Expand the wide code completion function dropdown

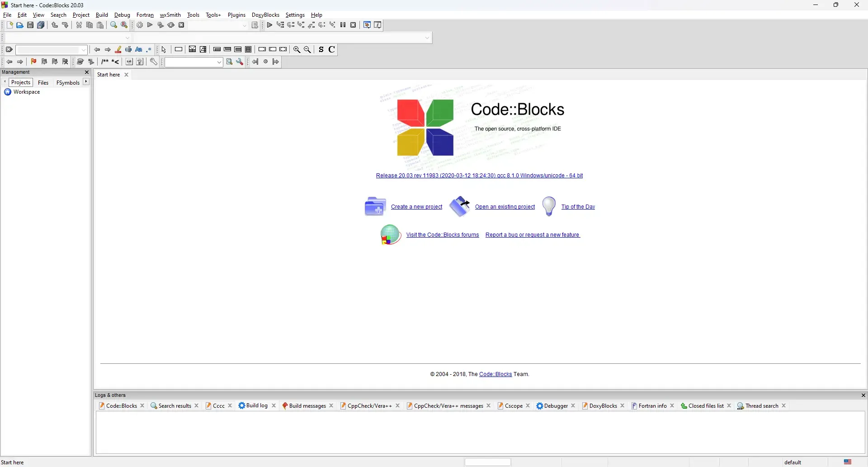point(428,38)
